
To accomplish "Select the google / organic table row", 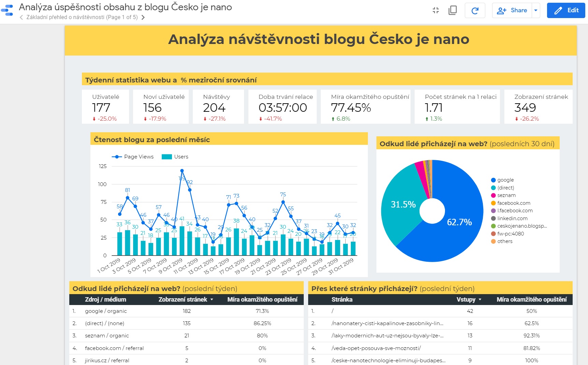I will [106, 311].
